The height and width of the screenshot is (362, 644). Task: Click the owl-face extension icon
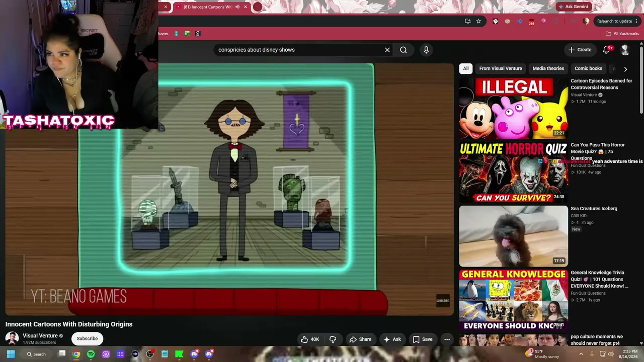507,21
